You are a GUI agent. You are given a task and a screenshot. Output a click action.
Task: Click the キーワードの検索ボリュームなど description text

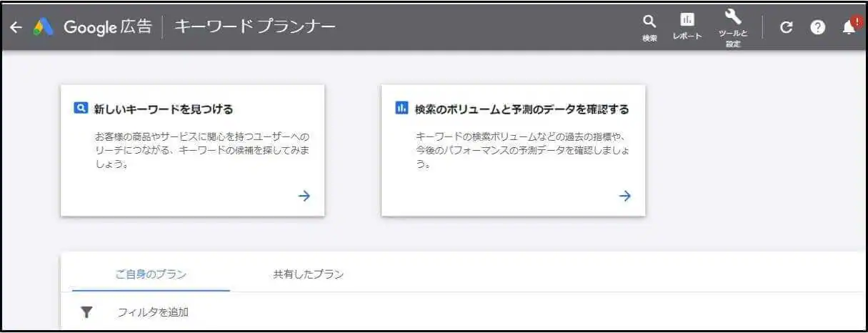point(523,149)
